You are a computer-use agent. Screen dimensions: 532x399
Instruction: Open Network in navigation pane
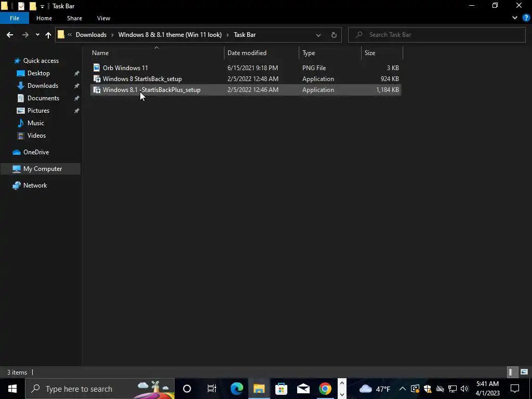(x=35, y=185)
